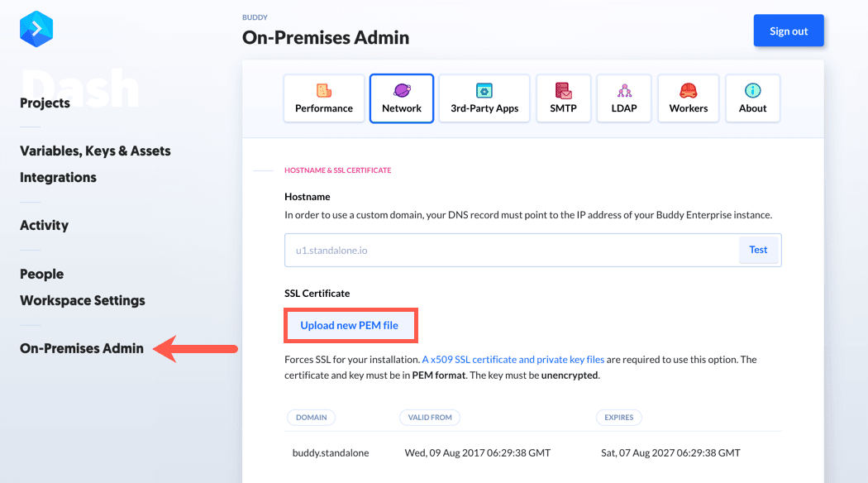Screen dimensions: 868x483
Task: Click Upload new PEM file
Action: (351, 325)
